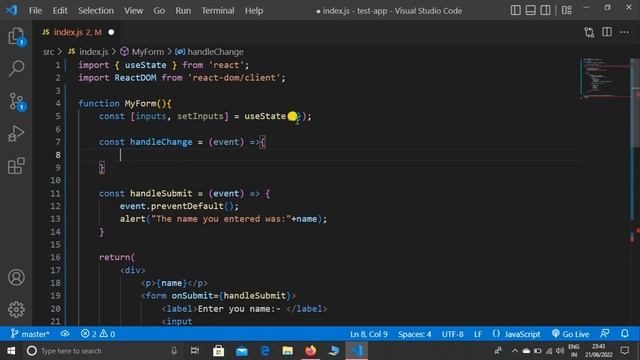Screen dimensions: 640x360
Task: Open Task View on taskbar
Action: tap(195, 351)
